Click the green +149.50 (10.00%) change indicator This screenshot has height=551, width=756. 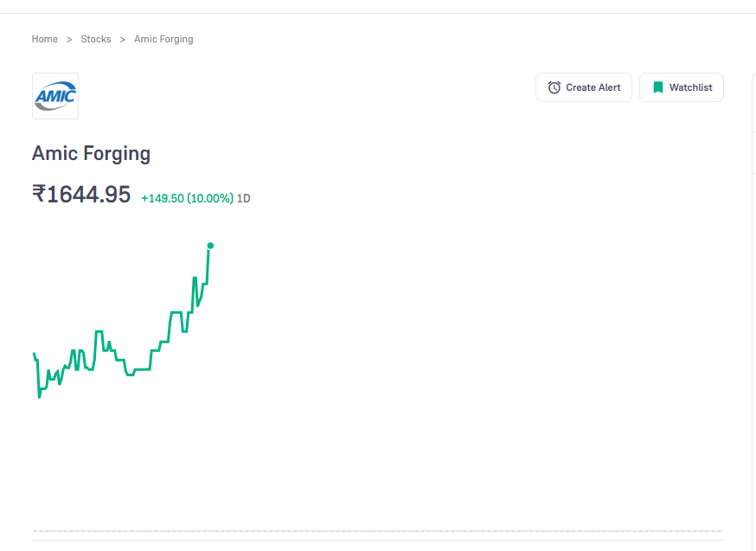(187, 198)
